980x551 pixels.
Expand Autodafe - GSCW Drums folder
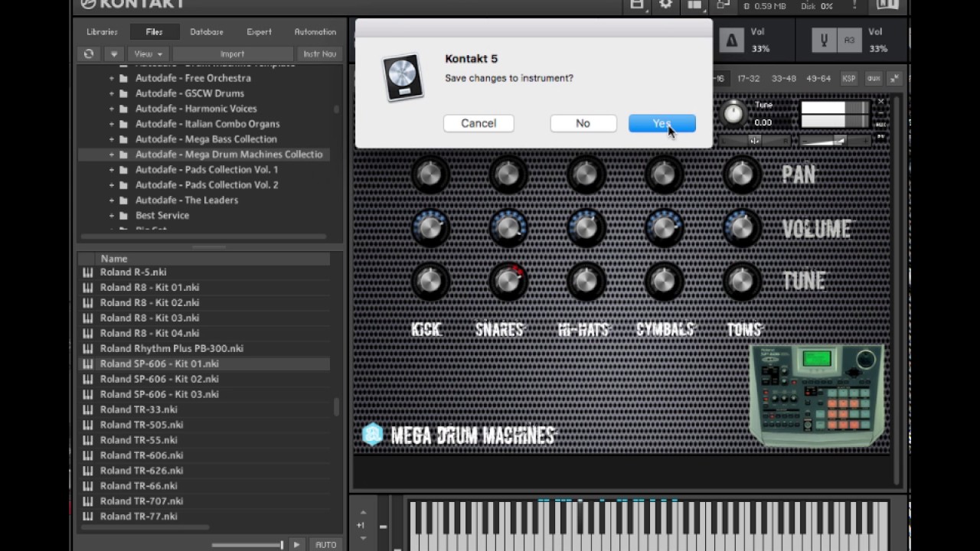point(112,93)
